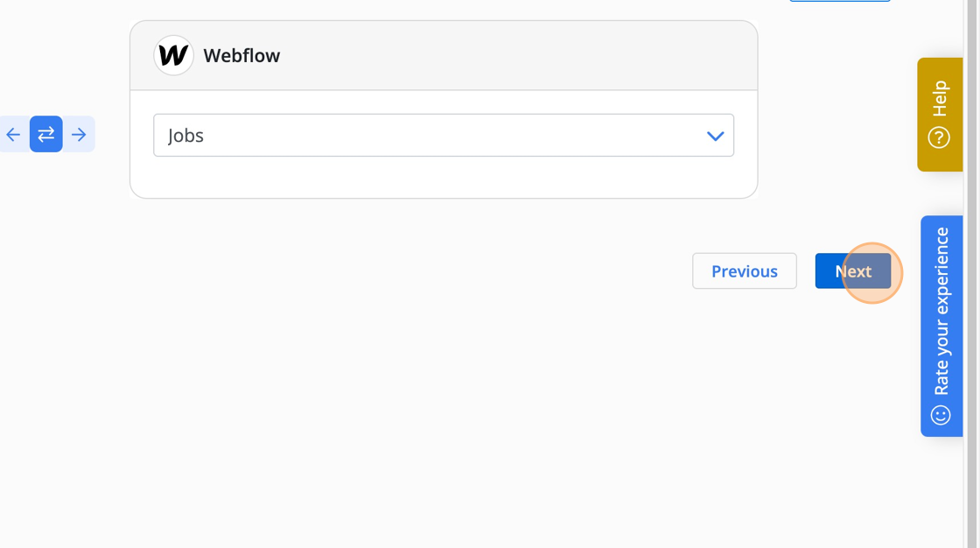Select the left arrow sync direction

[x=13, y=134]
